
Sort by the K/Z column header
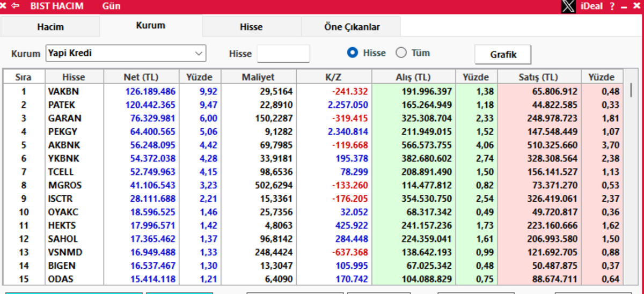click(x=333, y=77)
